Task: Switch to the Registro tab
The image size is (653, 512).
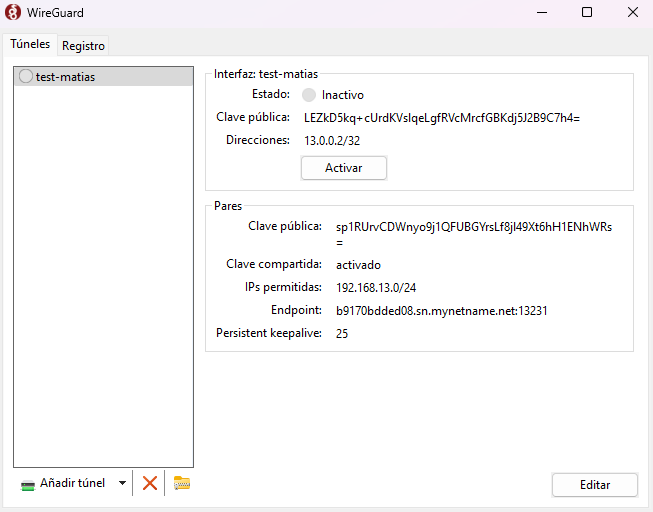Action: [83, 46]
